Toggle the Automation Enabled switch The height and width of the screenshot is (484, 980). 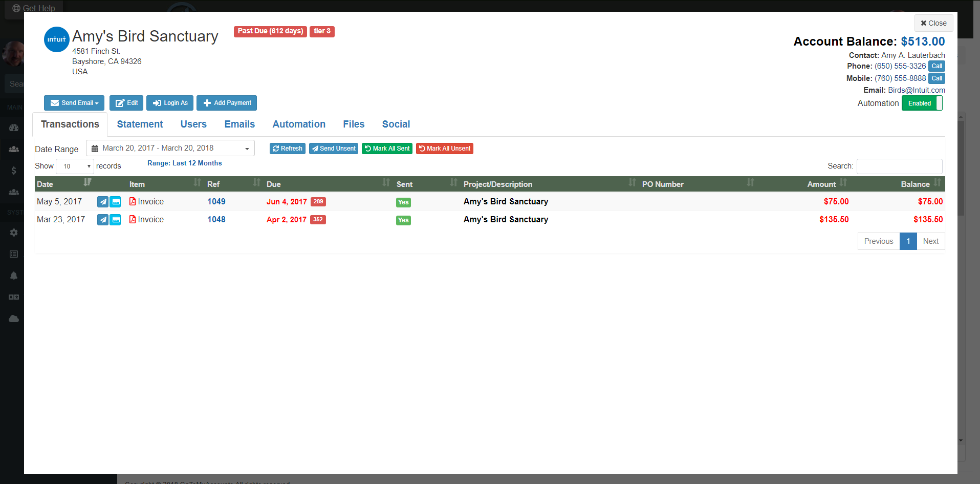[x=922, y=103]
